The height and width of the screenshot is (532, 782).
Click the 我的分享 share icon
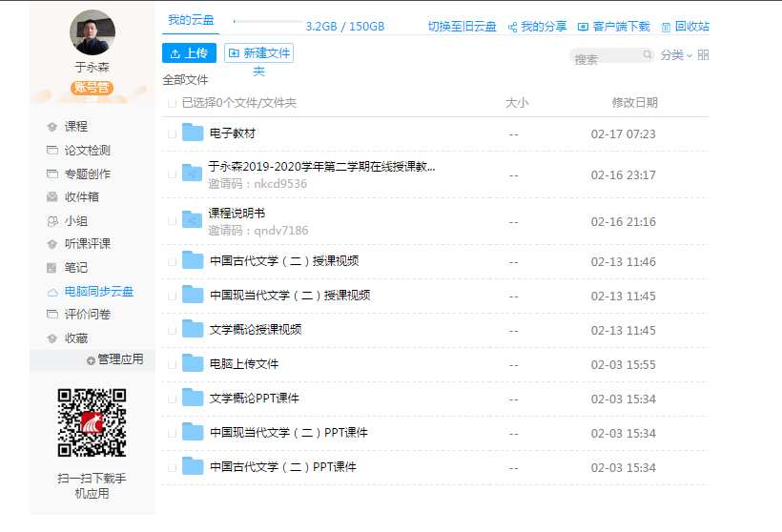[512, 27]
